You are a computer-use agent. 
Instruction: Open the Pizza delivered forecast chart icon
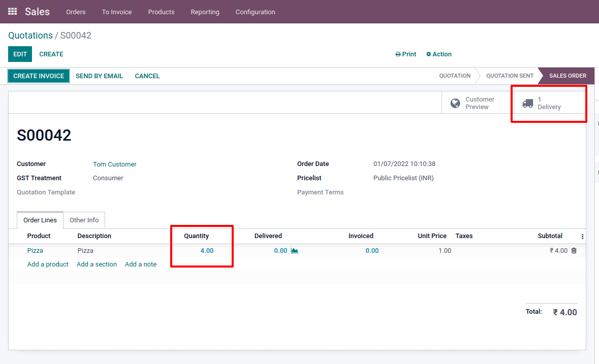(x=294, y=251)
